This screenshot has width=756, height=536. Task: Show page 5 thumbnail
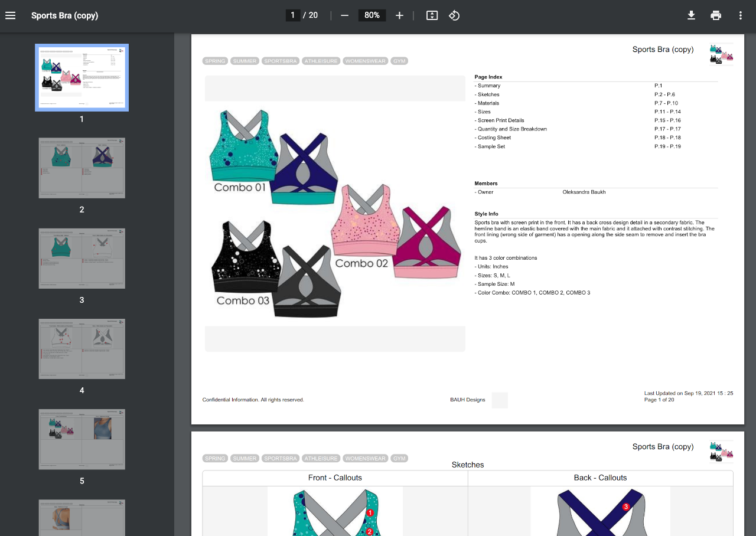tap(82, 439)
